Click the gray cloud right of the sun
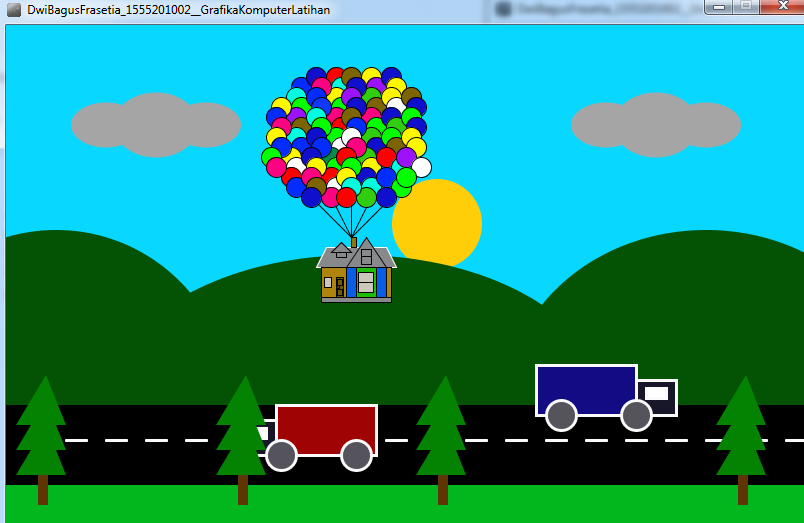Viewport: 804px width, 523px height. pyautogui.click(x=656, y=125)
